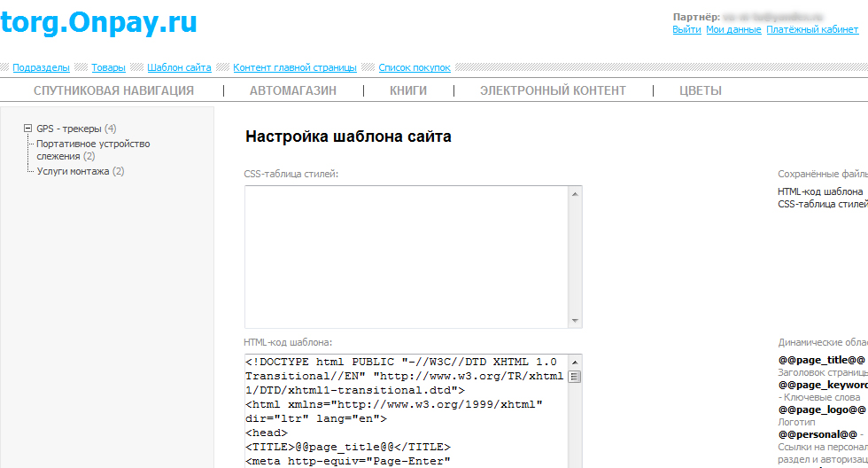868x468 pixels.
Task: Open the Подразделы section
Action: pos(41,67)
